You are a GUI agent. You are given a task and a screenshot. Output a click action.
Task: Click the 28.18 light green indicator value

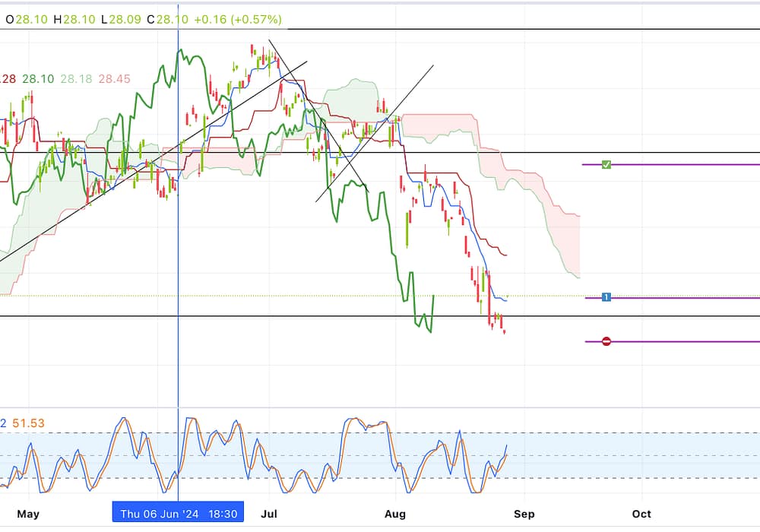tap(74, 78)
